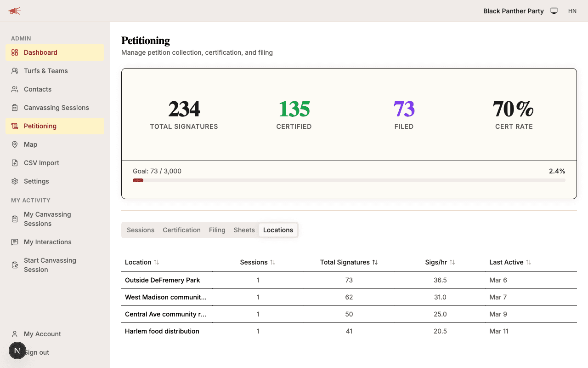The width and height of the screenshot is (588, 368).
Task: Click the 36.5 sigs/hr value
Action: coord(440,280)
